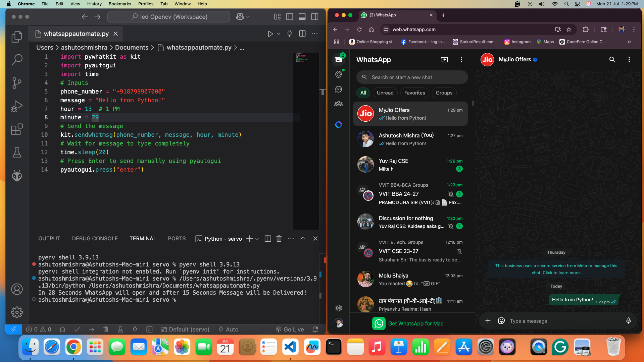Open the VS Code Explorer view
Viewport: 644px width, 362px height.
pyautogui.click(x=17, y=37)
